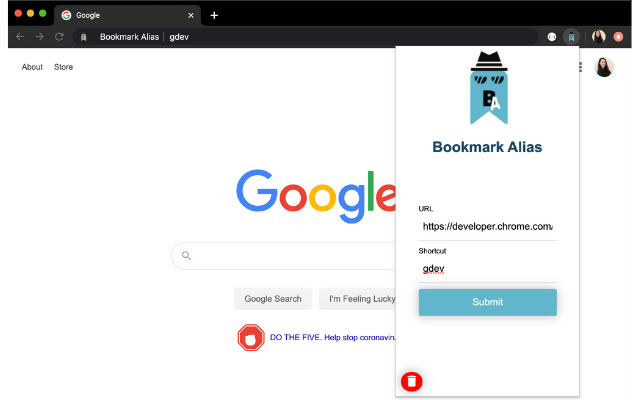The width and height of the screenshot is (640, 400).
Task: Reload the page with refresh icon
Action: [x=59, y=37]
